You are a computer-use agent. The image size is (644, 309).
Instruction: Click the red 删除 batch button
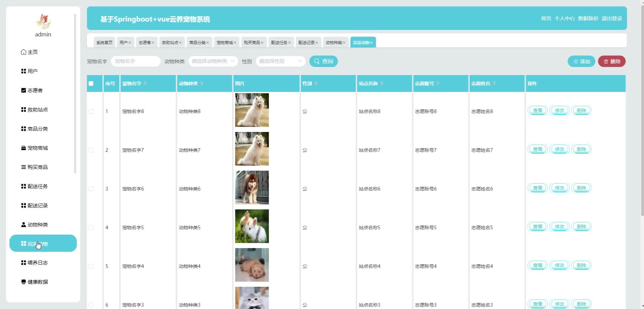tap(612, 62)
